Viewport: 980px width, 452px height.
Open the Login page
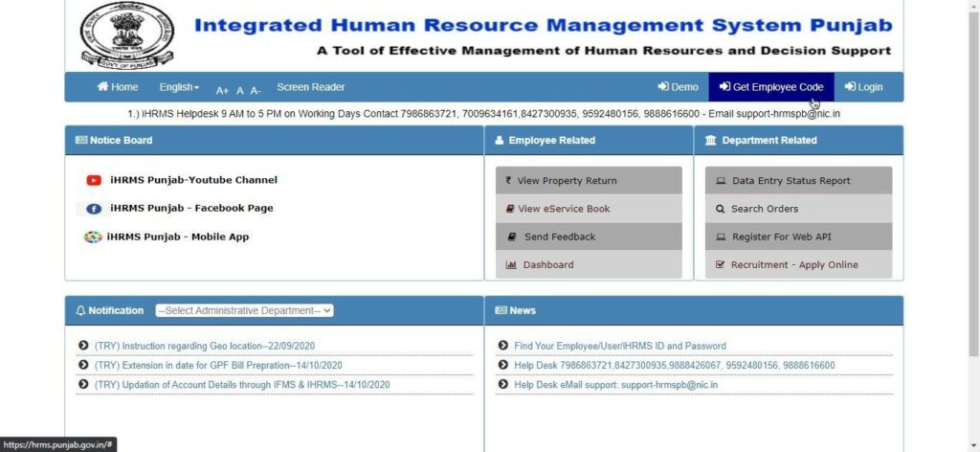point(864,87)
